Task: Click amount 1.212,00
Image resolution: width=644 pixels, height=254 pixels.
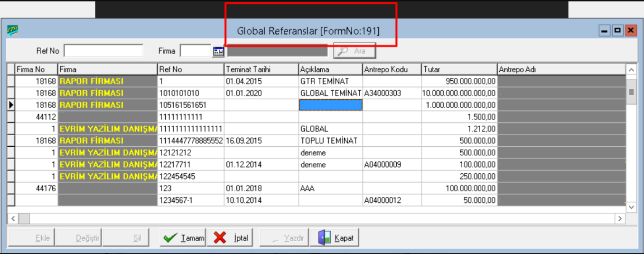Action: [459, 129]
